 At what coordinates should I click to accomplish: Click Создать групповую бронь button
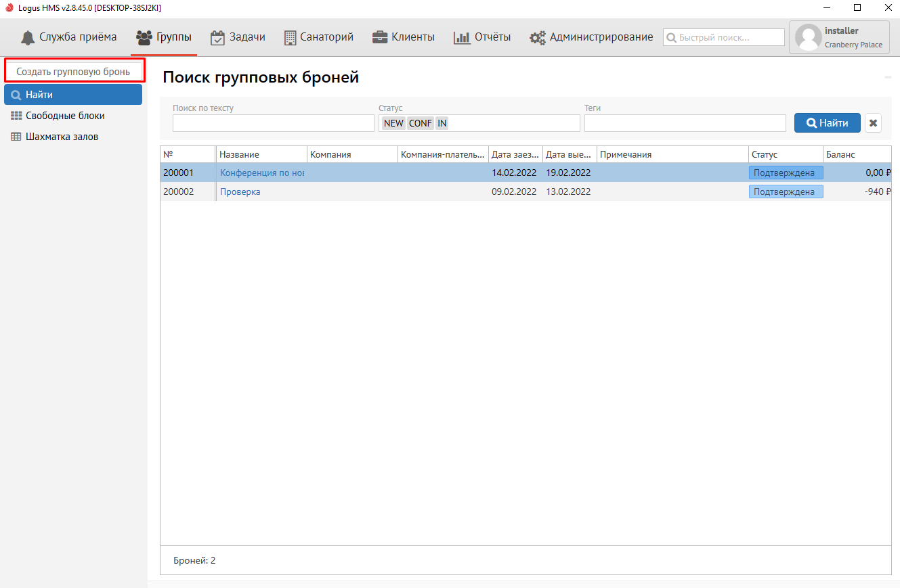[73, 71]
